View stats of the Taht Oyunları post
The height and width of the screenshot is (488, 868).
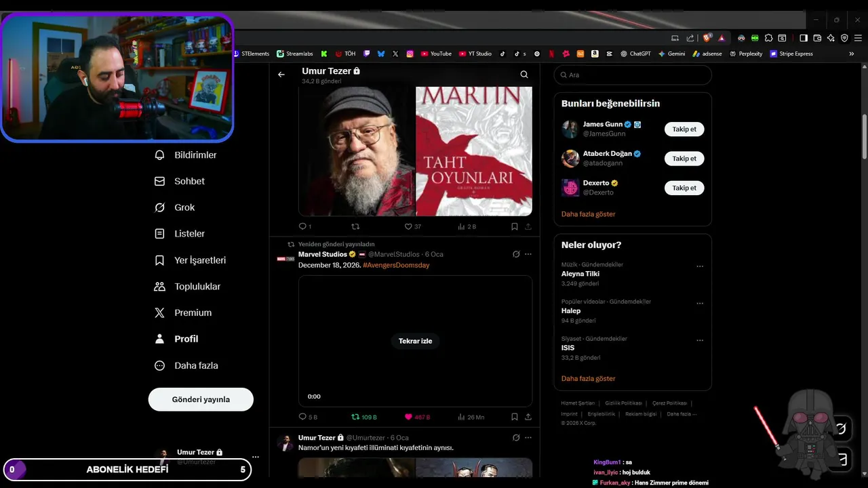pos(467,226)
